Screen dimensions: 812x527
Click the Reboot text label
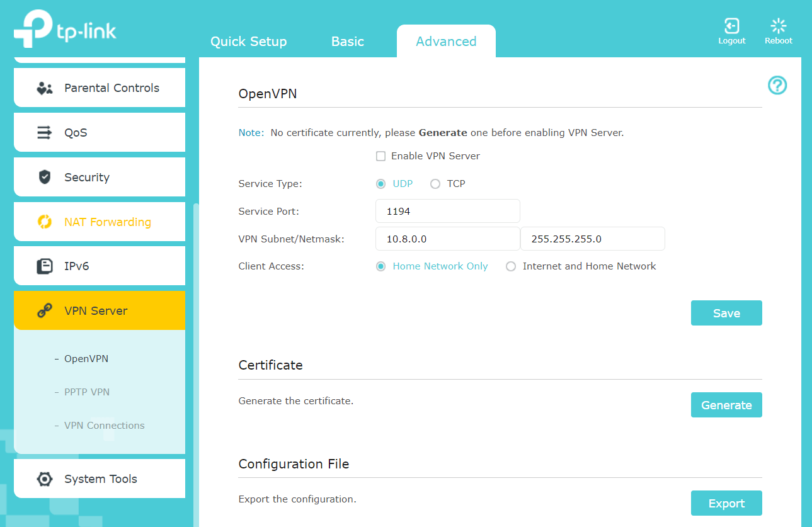(779, 41)
